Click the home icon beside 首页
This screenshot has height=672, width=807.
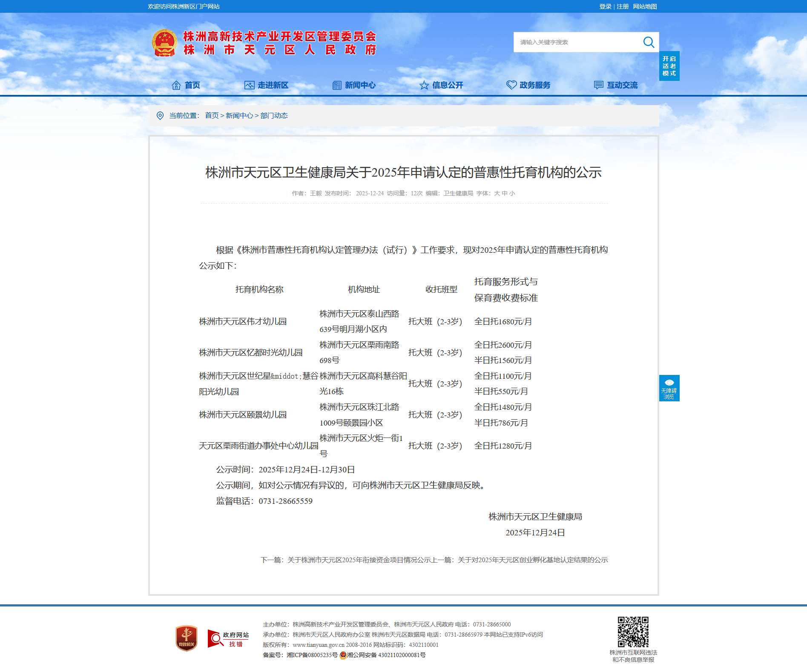tap(176, 85)
